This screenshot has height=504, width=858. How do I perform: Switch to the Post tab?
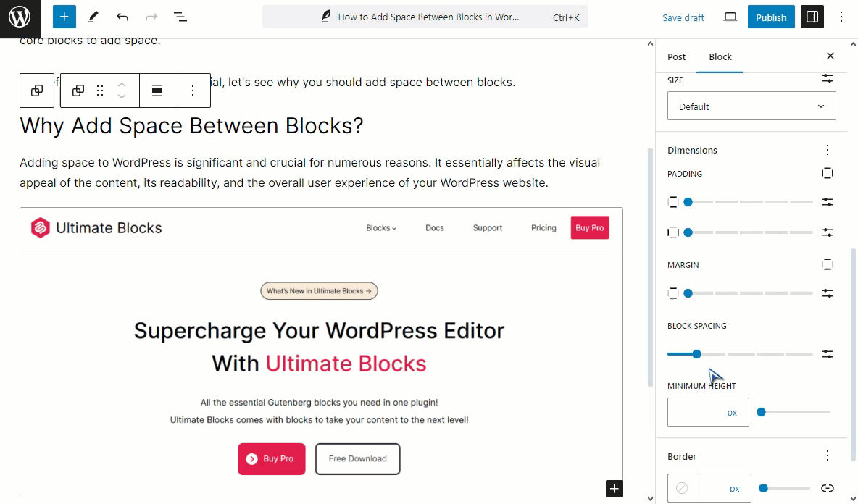click(676, 56)
